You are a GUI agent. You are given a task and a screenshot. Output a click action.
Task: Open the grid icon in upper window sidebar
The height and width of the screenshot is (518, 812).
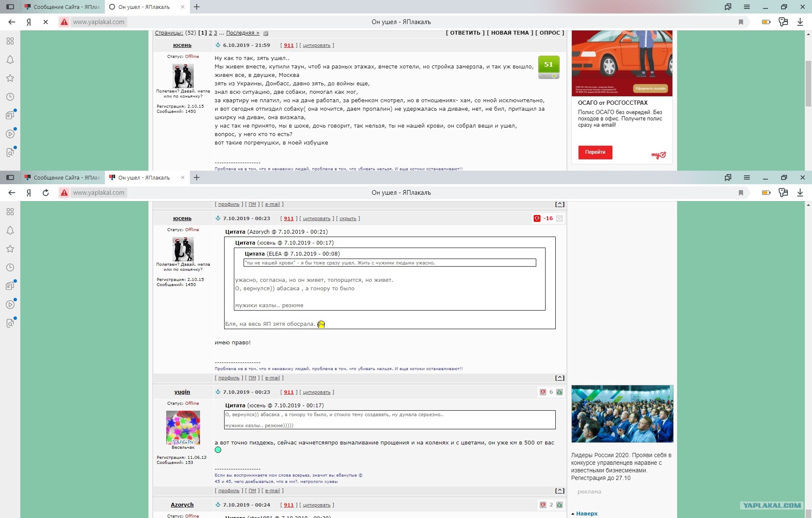point(10,41)
